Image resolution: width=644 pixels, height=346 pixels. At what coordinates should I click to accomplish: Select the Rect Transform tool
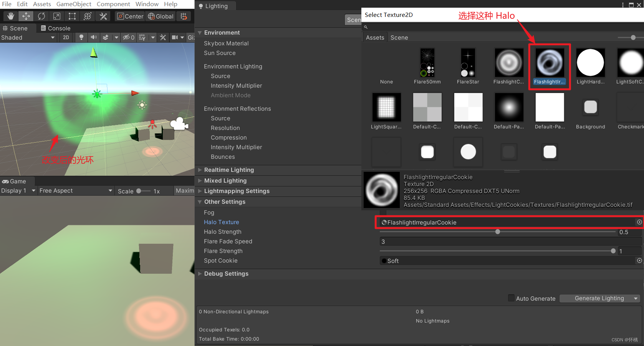tap(72, 16)
